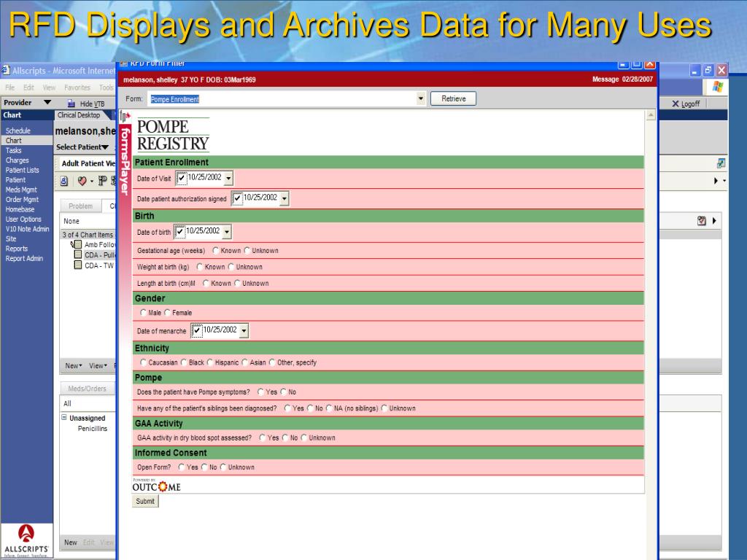747x560 pixels.
Task: Click the signpost icon beside the heart icon
Action: tap(102, 181)
